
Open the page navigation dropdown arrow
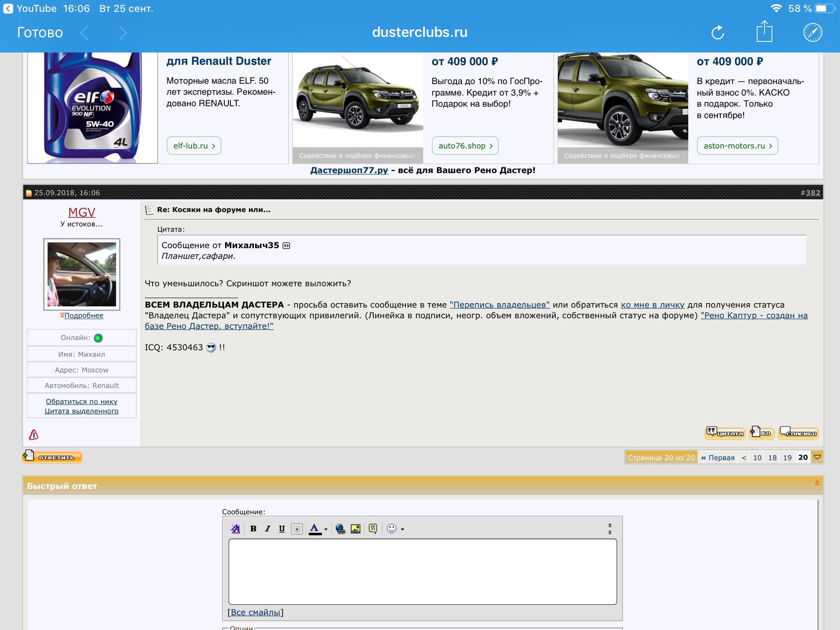pos(817,457)
